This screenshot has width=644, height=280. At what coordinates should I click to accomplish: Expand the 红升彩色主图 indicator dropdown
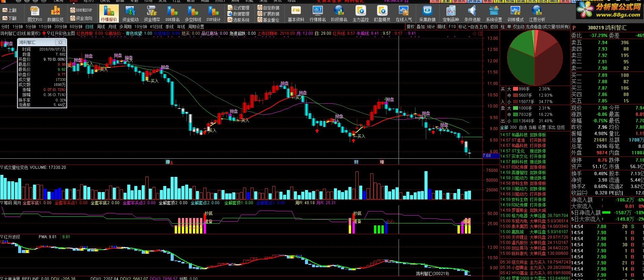click(x=48, y=33)
